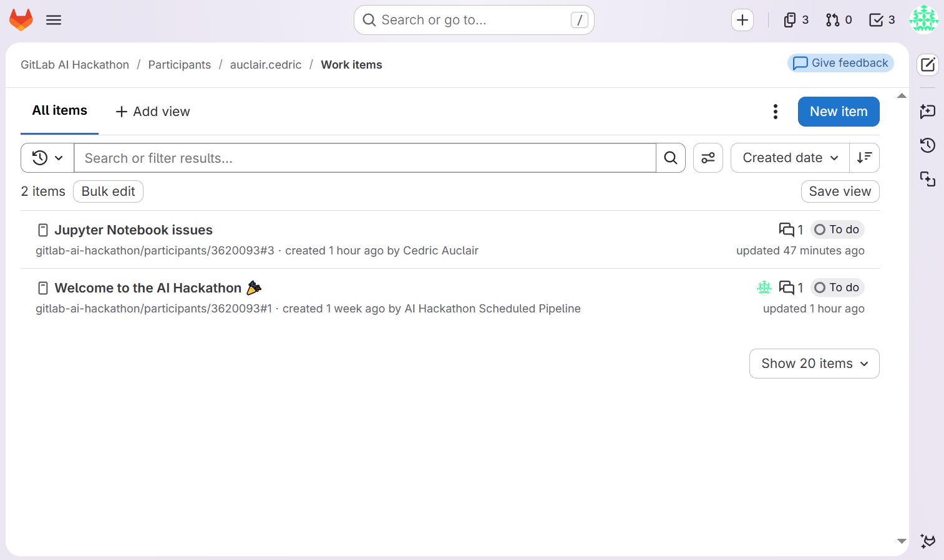Toggle the sort direction icon
This screenshot has height=560, width=944.
[x=864, y=158]
